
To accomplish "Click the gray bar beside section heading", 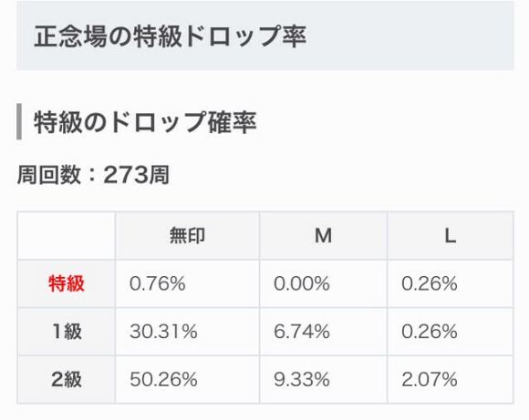I will point(19,122).
